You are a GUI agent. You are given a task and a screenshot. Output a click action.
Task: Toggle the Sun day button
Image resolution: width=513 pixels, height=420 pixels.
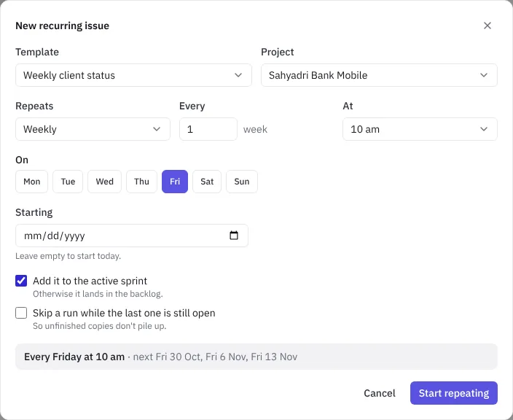tap(242, 182)
